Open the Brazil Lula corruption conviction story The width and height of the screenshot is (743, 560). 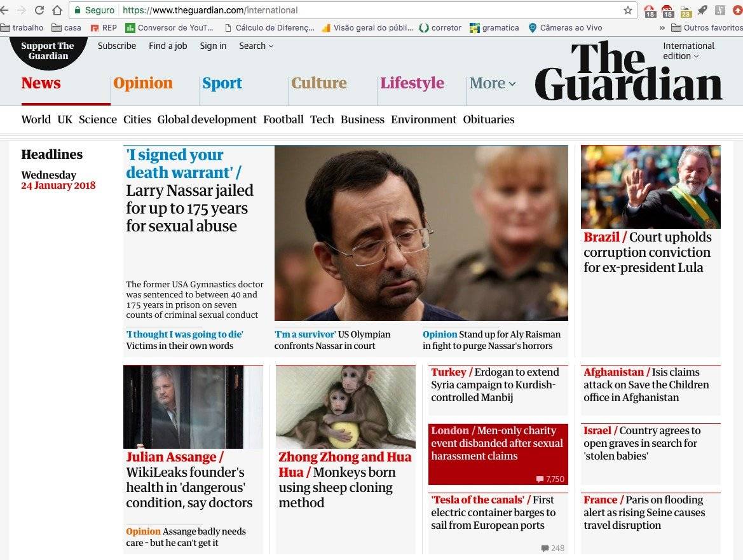pos(647,252)
